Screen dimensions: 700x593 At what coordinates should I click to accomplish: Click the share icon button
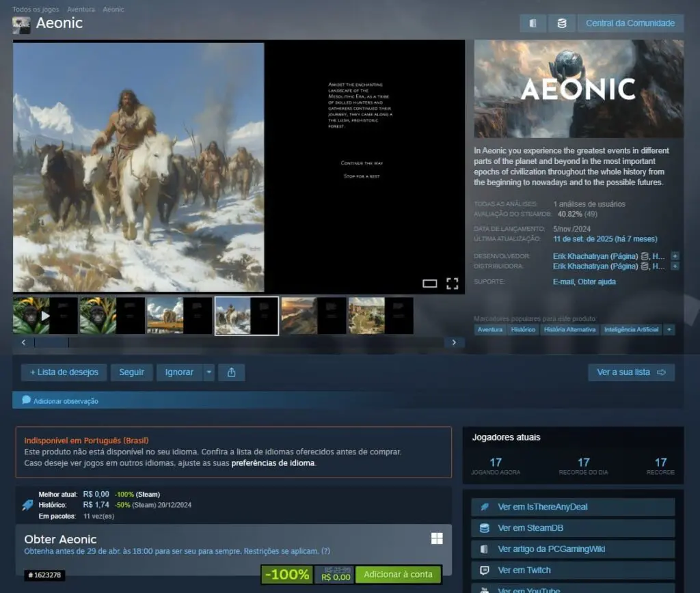click(x=231, y=372)
